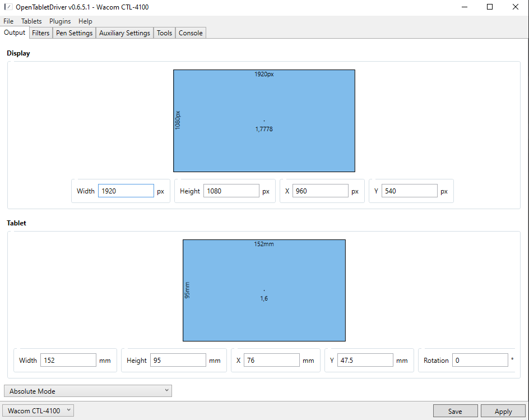Close the OpenTabletDriver window
529x420 pixels.
click(516, 7)
